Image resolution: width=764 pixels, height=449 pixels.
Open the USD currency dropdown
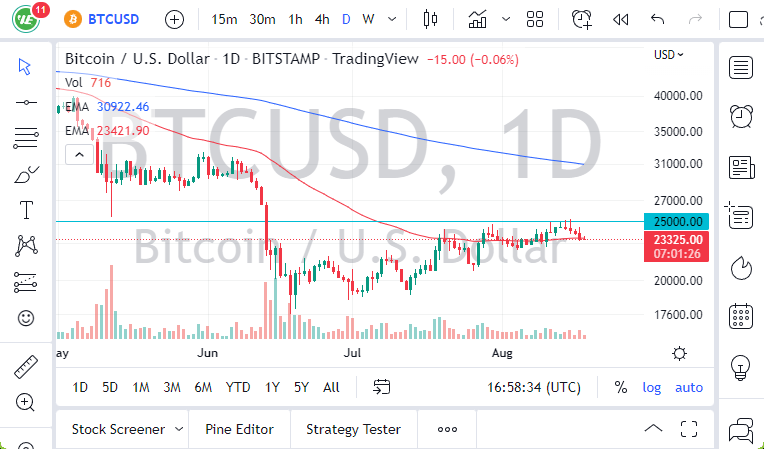pos(669,54)
